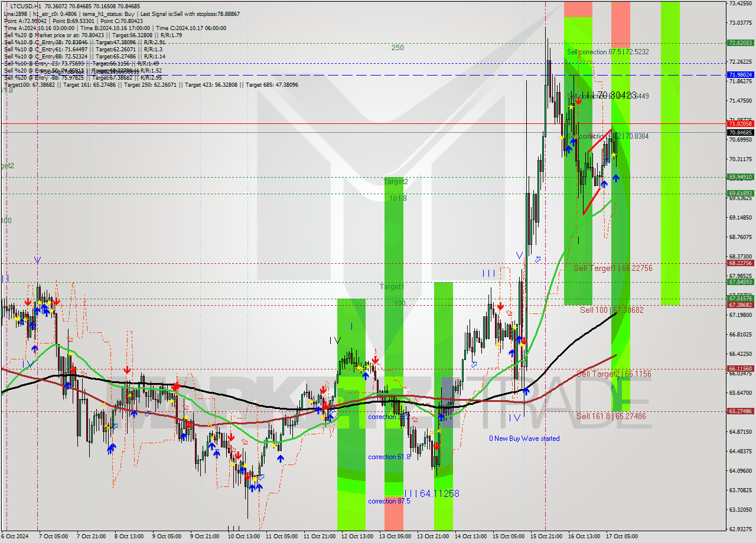
Task: Click the red 71.02058 price tag
Action: 741,123
